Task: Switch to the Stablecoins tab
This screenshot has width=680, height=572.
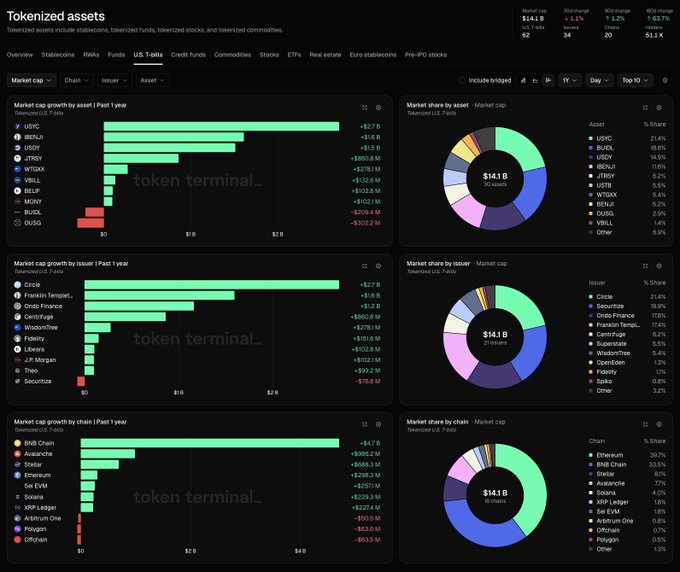Action: 58,55
